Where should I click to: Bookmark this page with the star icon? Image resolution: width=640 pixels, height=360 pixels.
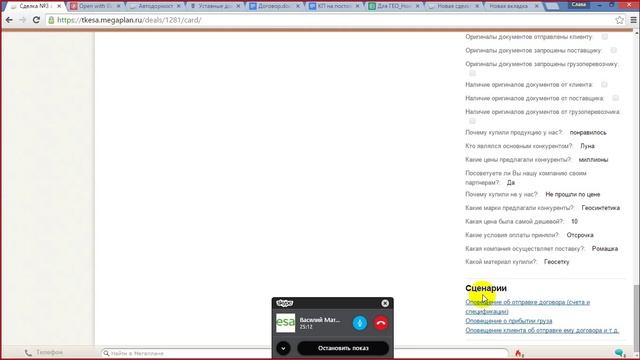point(619,20)
